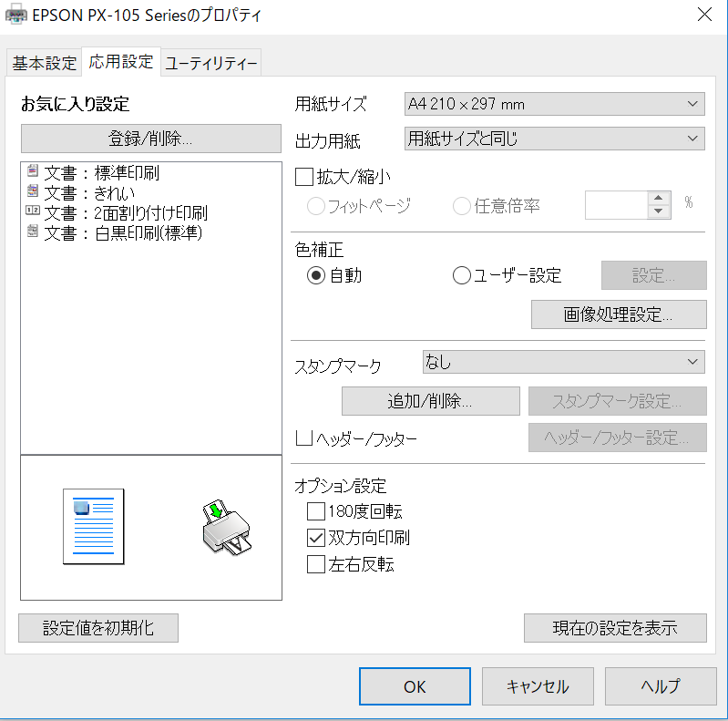This screenshot has width=728, height=721.
Task: Select the 自動 color correction radio button
Action: click(x=316, y=275)
